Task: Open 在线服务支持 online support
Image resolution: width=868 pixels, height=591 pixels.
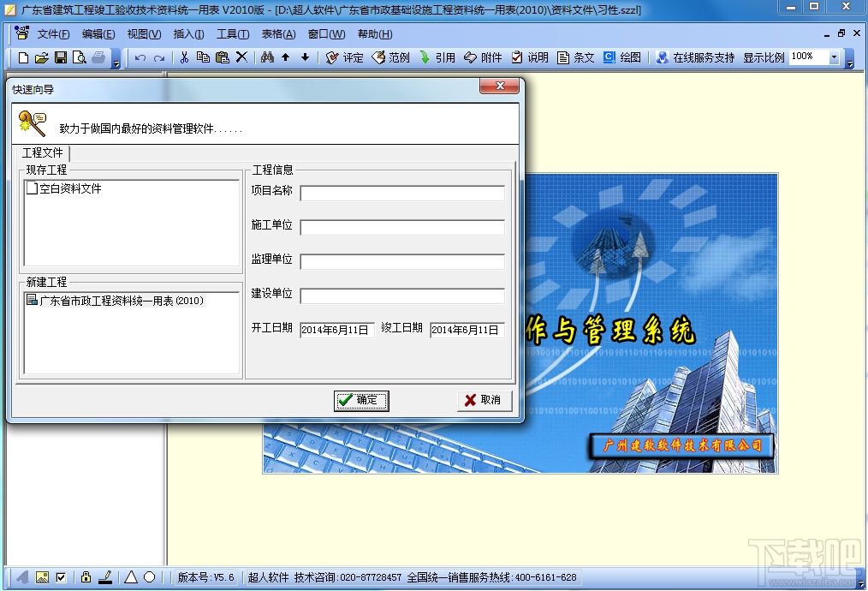Action: click(x=695, y=57)
